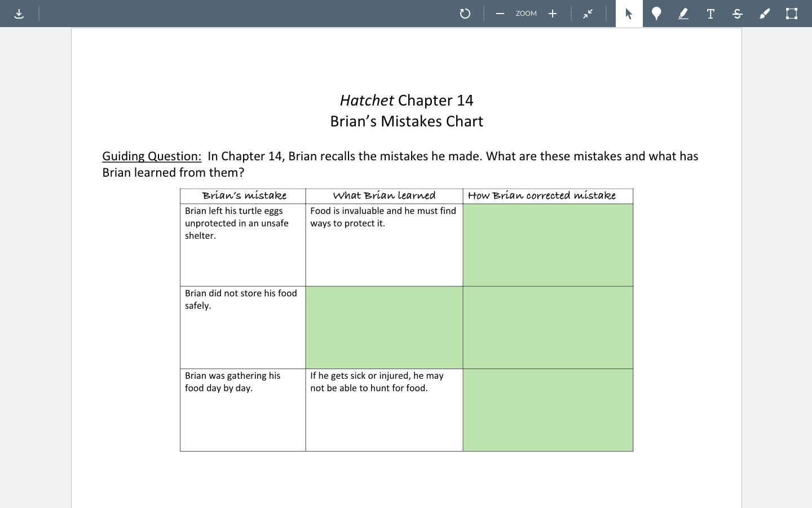This screenshot has width=812, height=508.
Task: Click green corrected-mistake cell for food storage row
Action: (548, 327)
